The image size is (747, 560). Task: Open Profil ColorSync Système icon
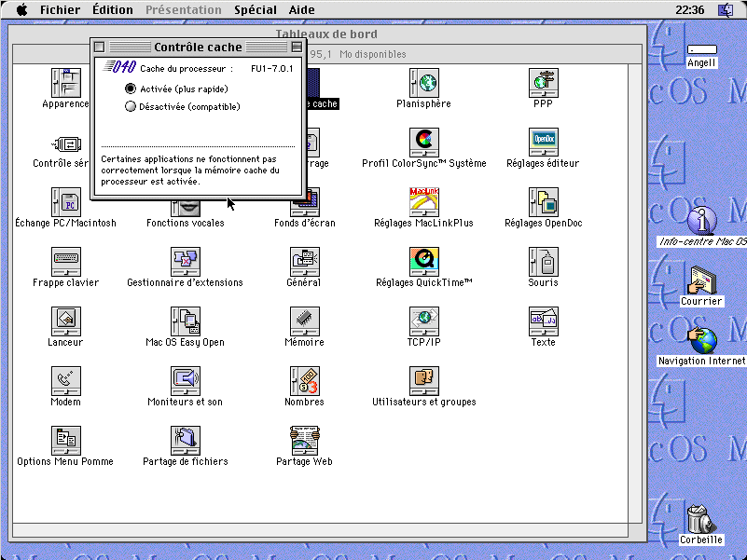423,142
